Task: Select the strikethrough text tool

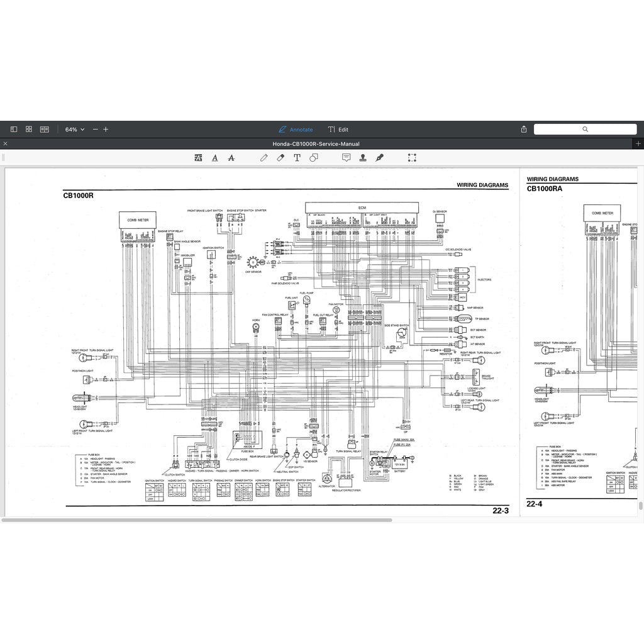Action: (x=231, y=158)
